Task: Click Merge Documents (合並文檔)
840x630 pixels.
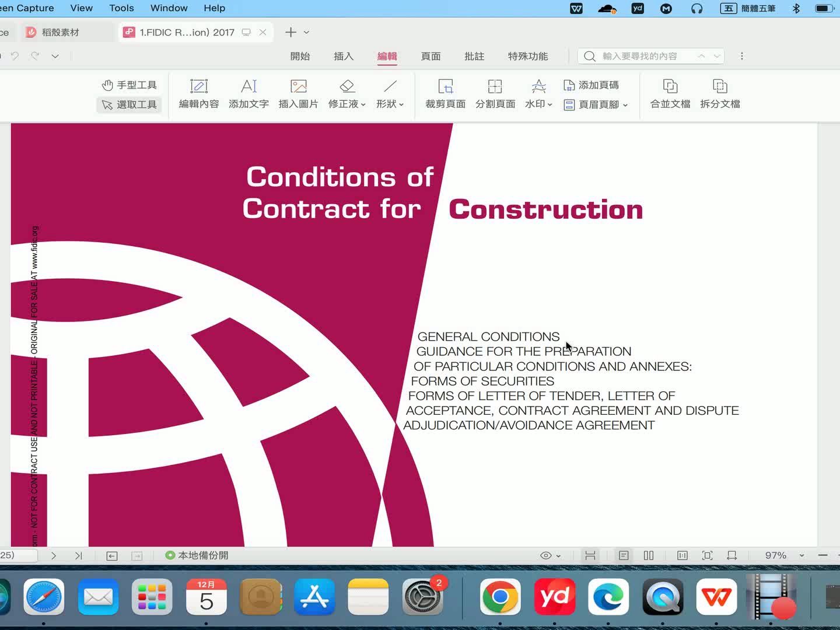Action: pos(670,94)
